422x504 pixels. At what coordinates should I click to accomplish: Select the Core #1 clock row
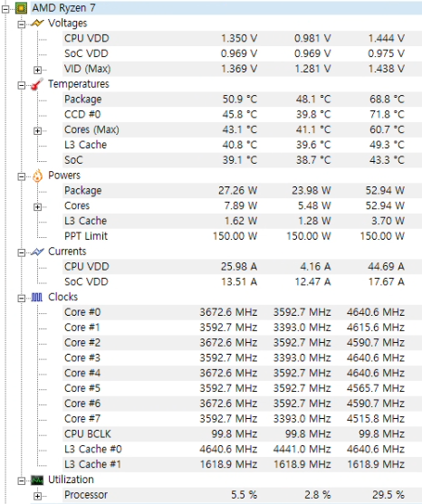tap(242, 328)
